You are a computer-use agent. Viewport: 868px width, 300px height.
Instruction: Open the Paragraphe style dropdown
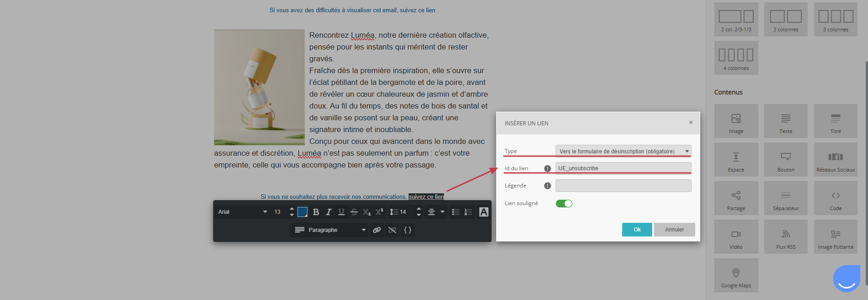(x=329, y=230)
